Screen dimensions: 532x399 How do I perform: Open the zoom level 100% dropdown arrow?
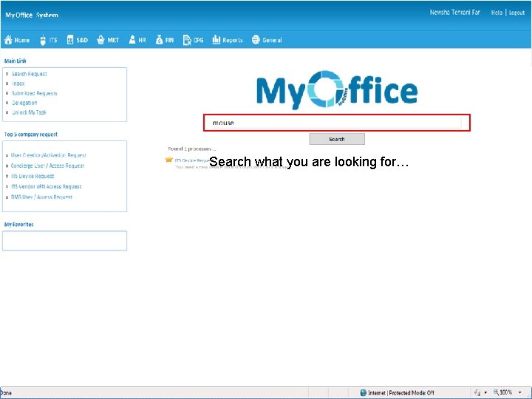pos(519,392)
